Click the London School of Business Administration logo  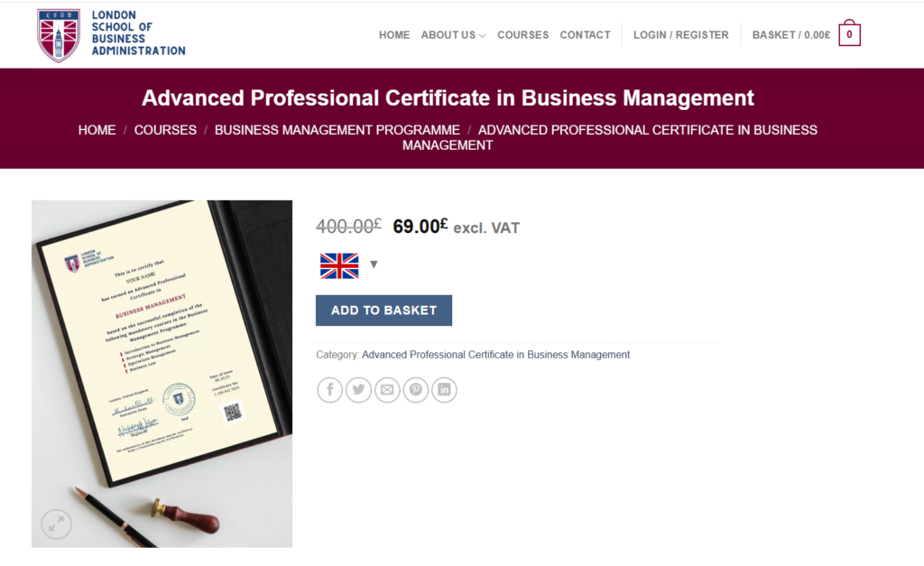[108, 34]
